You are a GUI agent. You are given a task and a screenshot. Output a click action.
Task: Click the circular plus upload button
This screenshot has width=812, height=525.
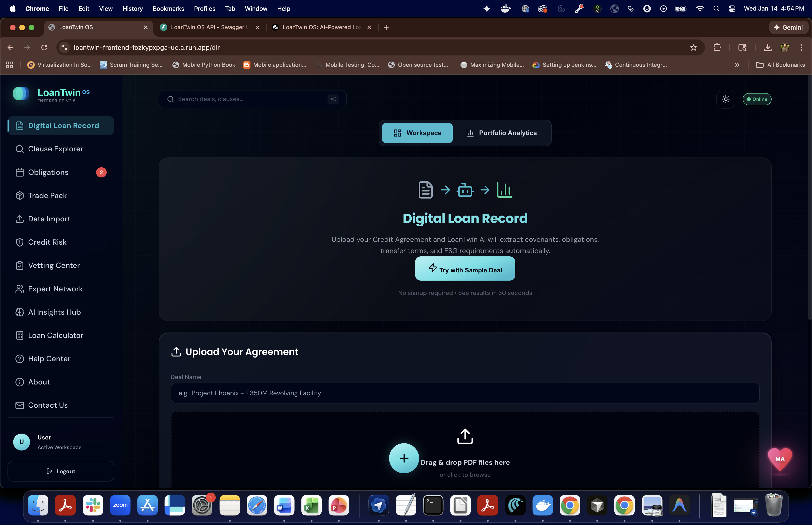(404, 458)
